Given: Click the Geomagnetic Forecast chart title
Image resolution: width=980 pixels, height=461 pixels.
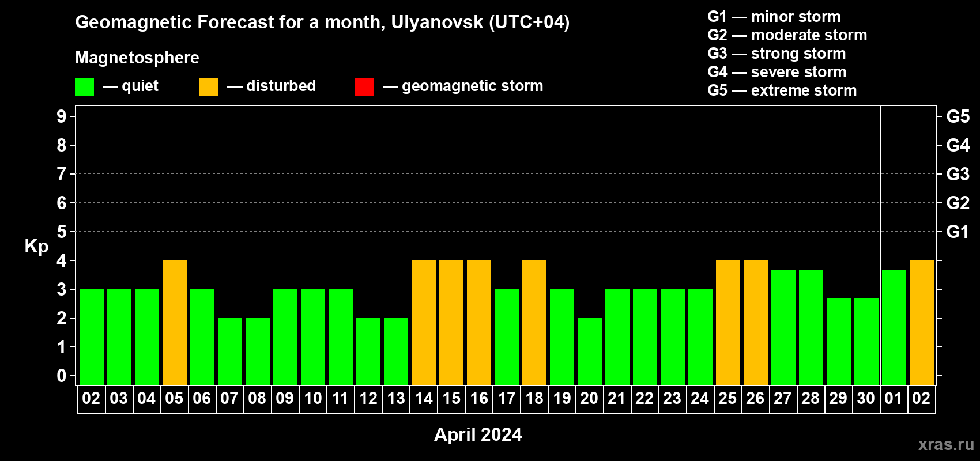Looking at the screenshot, I should coord(322,22).
